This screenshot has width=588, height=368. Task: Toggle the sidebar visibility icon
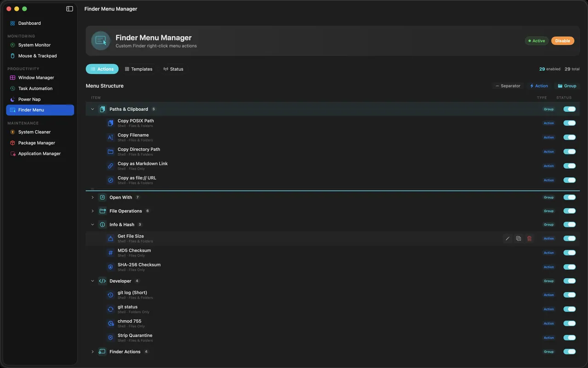point(69,9)
